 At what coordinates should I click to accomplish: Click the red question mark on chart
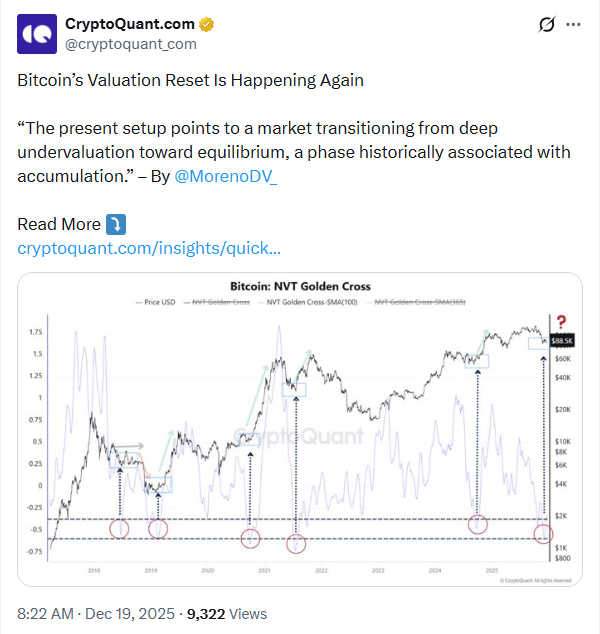click(562, 321)
